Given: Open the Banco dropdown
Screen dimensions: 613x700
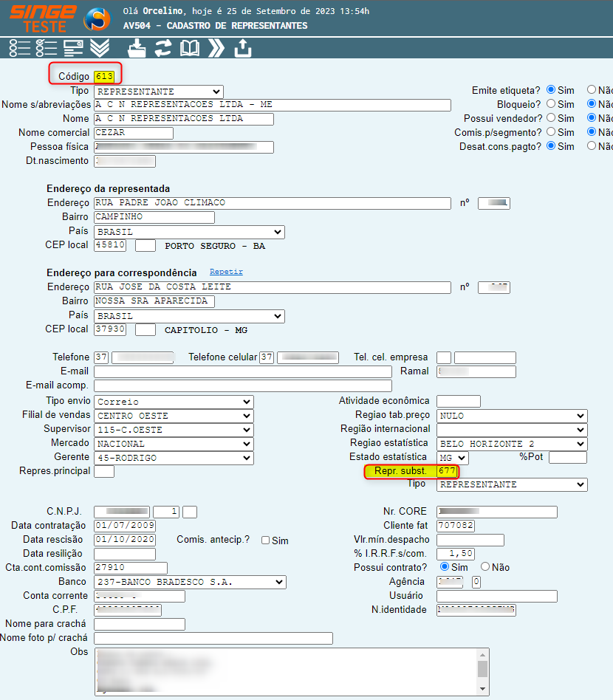Looking at the screenshot, I should point(190,582).
